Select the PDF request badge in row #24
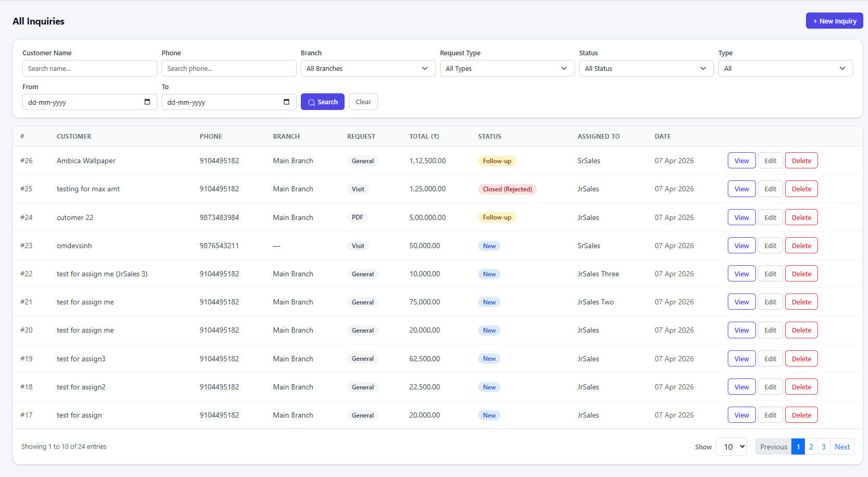The height and width of the screenshot is (477, 868). (358, 217)
